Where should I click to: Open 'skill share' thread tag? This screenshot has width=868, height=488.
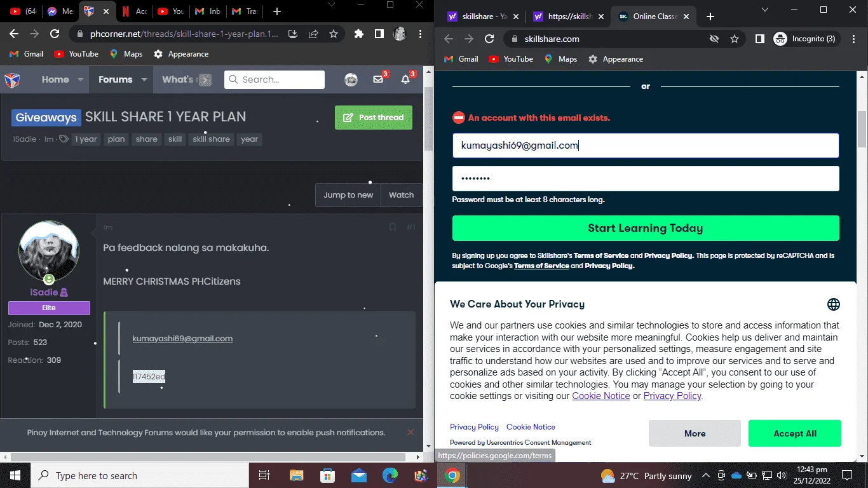[211, 139]
